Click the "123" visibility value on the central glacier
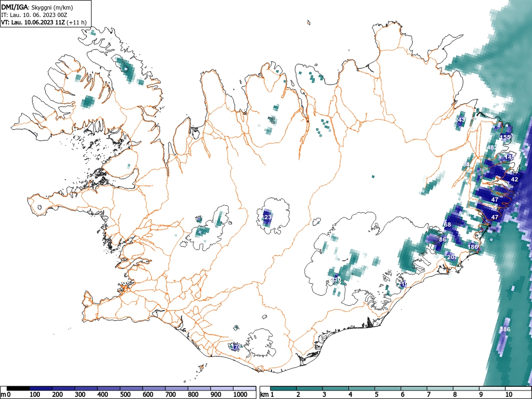 click(x=268, y=217)
